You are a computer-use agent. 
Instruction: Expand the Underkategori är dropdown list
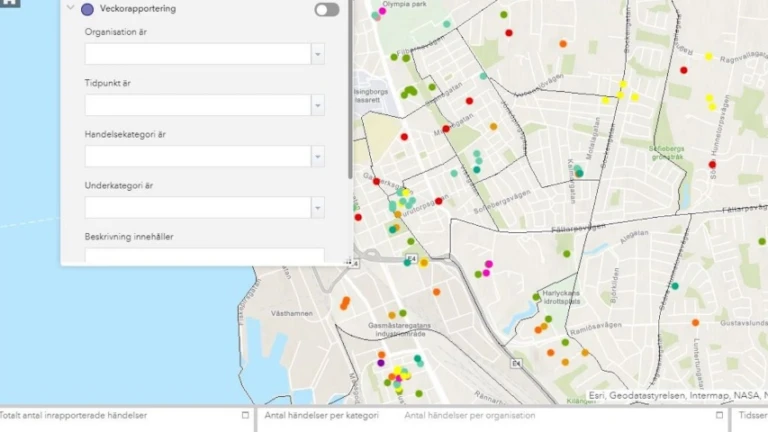[317, 207]
